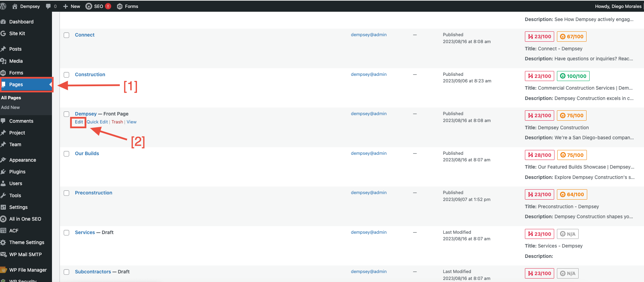
Task: Open the Pages menu in sidebar
Action: coord(26,84)
